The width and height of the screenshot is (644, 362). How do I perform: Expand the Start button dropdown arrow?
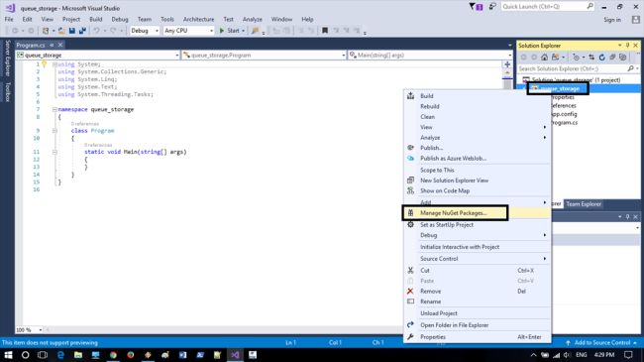(x=243, y=31)
